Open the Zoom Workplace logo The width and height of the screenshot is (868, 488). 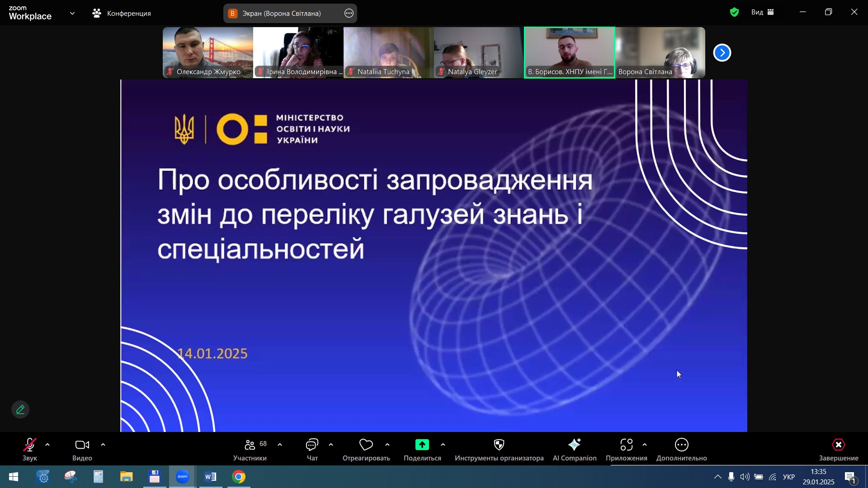[30, 13]
